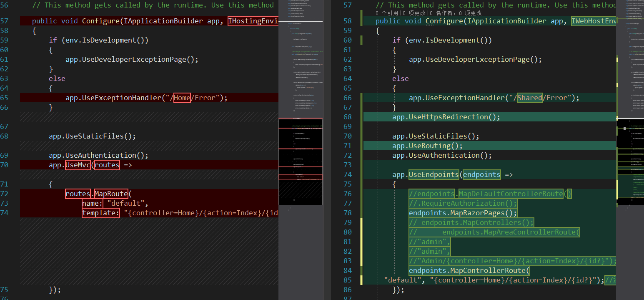Click endpoints.MapRazorPages(); on line 78
Viewport: 644px width, 300px height.
(463, 213)
